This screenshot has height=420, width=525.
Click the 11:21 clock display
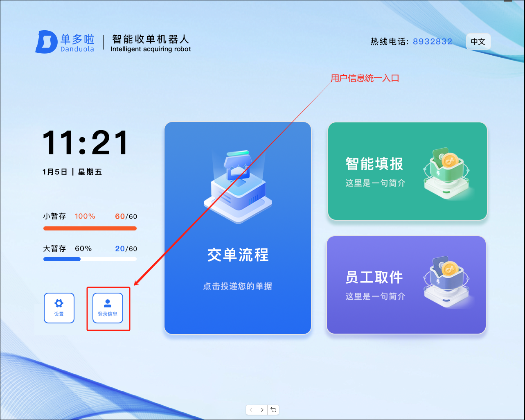[86, 143]
